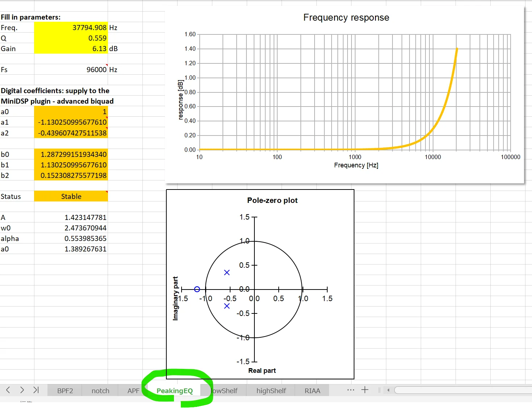Show more sheets via the ellipsis
This screenshot has height=408, width=532.
click(x=350, y=390)
